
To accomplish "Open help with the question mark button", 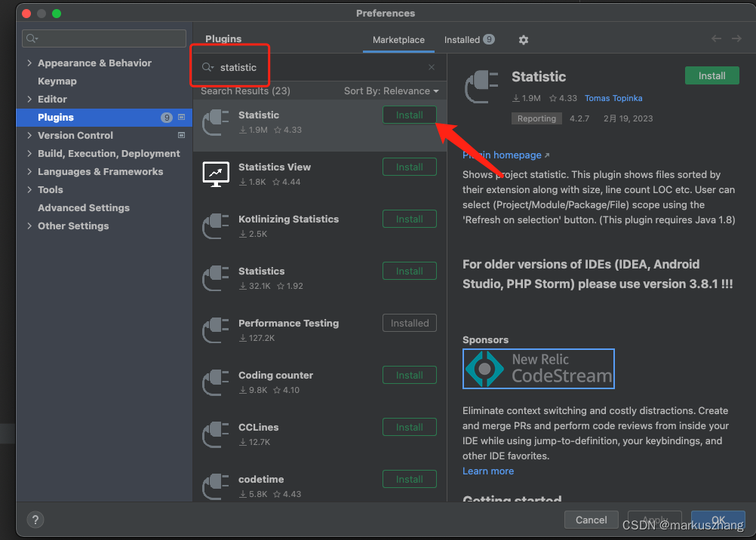I will click(35, 520).
